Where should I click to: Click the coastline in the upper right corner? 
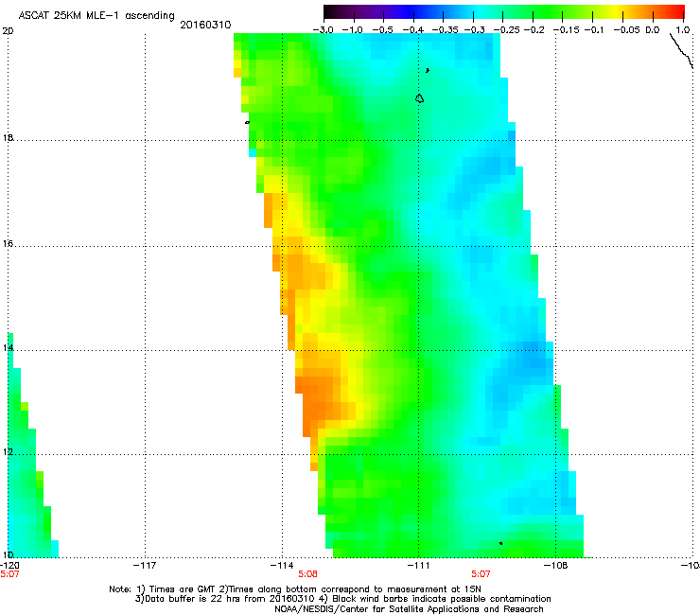coord(681,50)
